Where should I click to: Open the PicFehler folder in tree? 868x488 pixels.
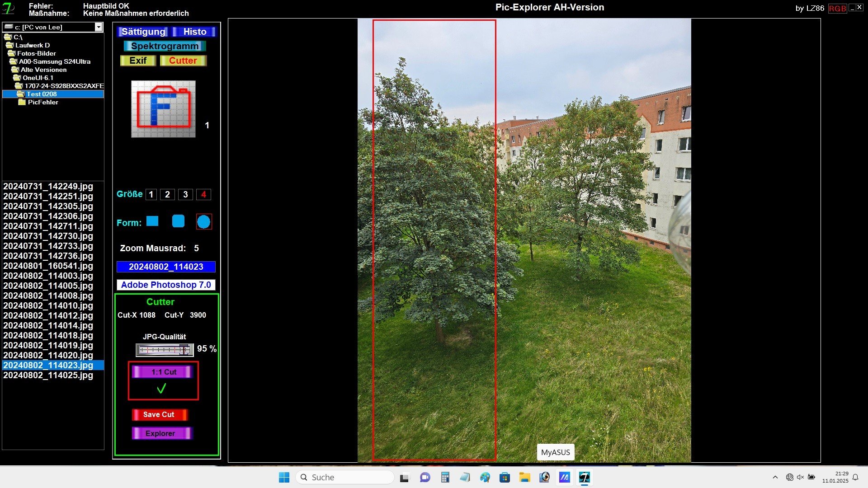click(42, 102)
